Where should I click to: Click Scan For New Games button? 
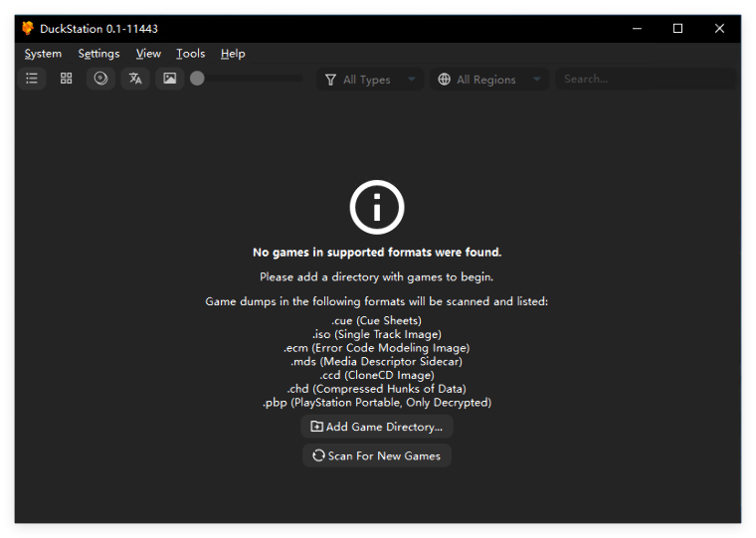(377, 455)
